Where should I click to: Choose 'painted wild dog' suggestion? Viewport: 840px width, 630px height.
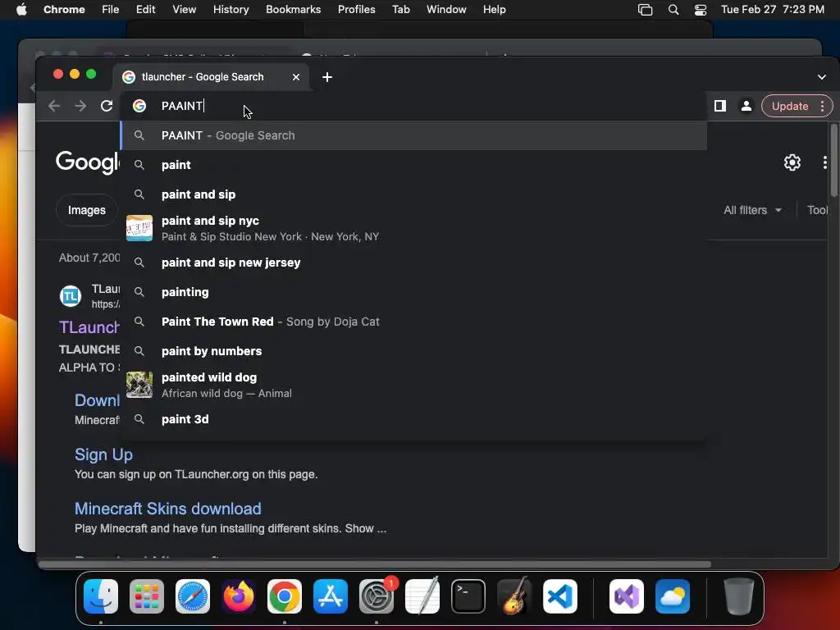click(x=413, y=385)
